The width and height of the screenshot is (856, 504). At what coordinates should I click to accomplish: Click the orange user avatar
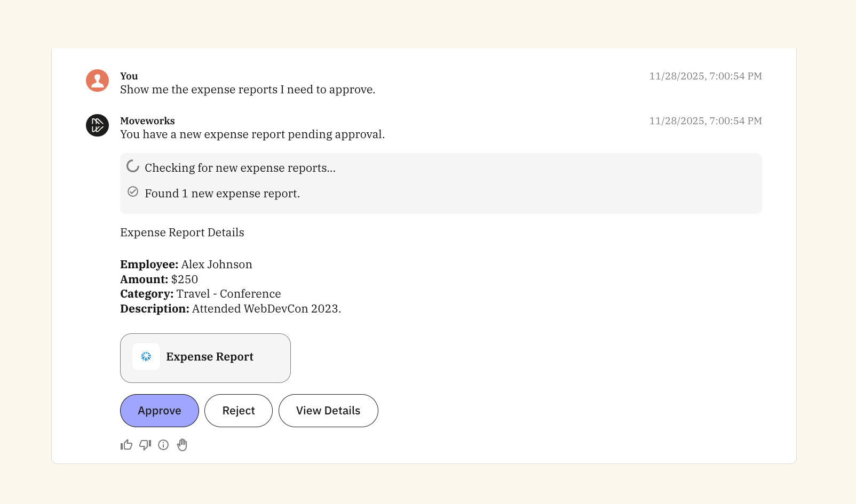click(98, 81)
